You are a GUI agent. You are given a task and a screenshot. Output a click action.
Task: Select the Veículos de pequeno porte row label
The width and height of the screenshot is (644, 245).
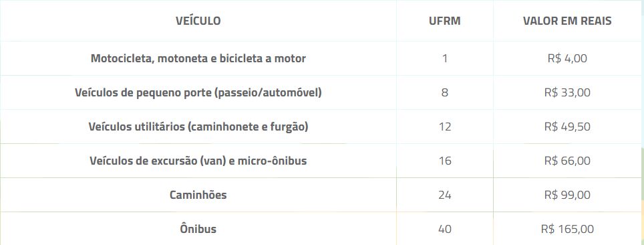pyautogui.click(x=198, y=92)
